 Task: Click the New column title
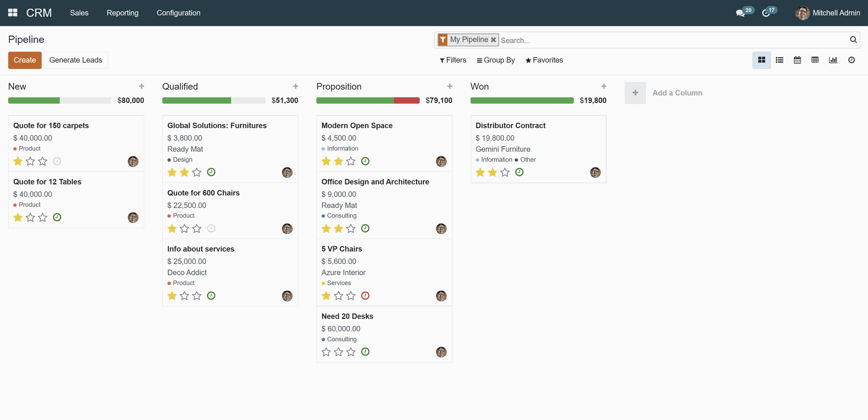tap(17, 86)
